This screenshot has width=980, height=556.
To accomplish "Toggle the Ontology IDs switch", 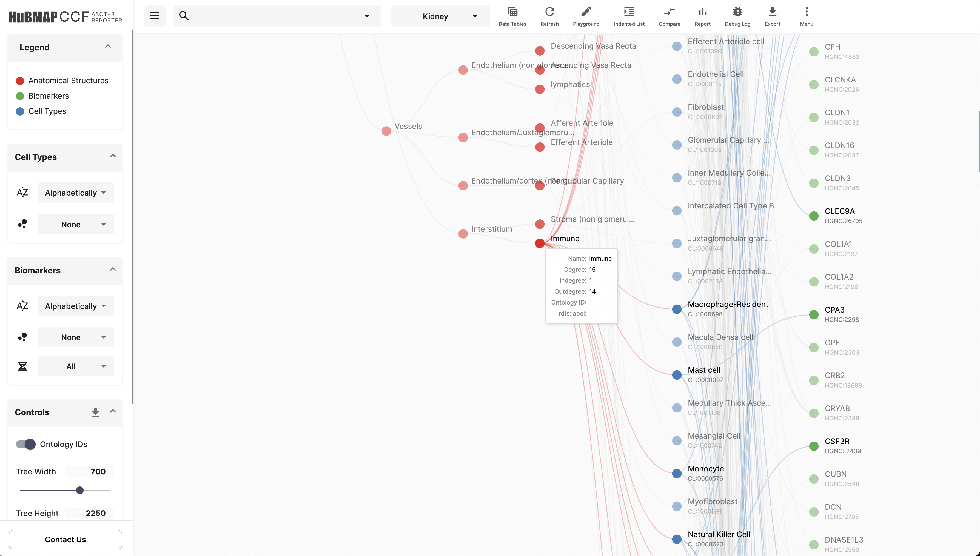I will pyautogui.click(x=25, y=444).
